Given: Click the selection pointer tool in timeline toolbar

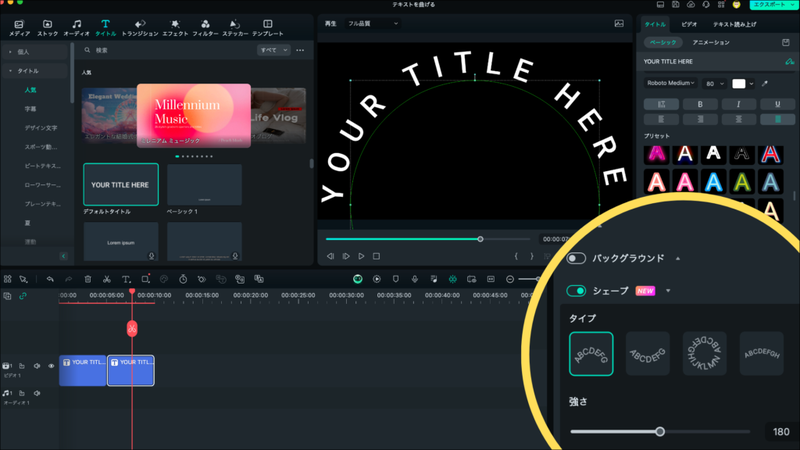Looking at the screenshot, I should coord(23,279).
